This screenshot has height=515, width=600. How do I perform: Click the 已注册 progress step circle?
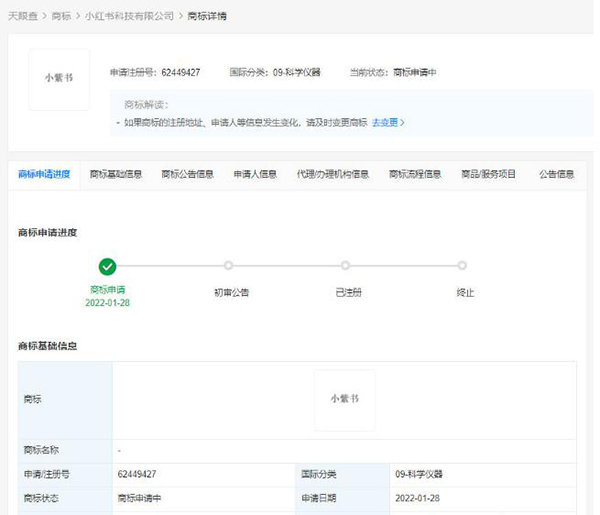346,266
